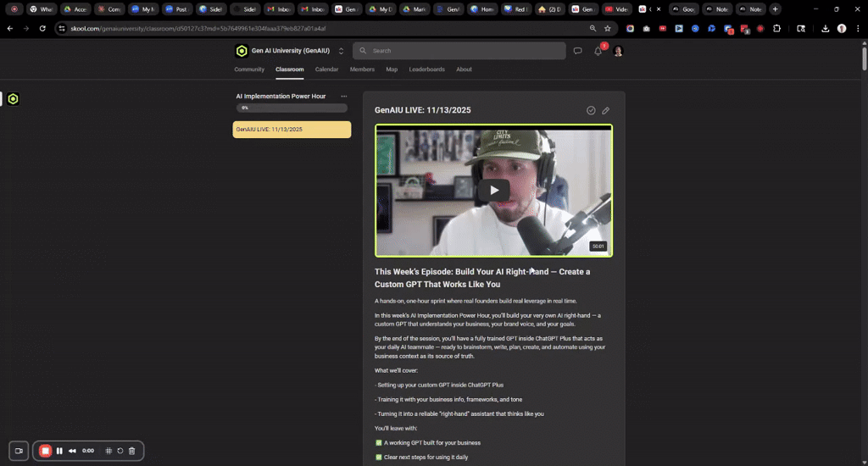The width and height of the screenshot is (868, 466).
Task: Select the GenAIU LIVE: 11/13/2025 lesson
Action: coord(292,130)
